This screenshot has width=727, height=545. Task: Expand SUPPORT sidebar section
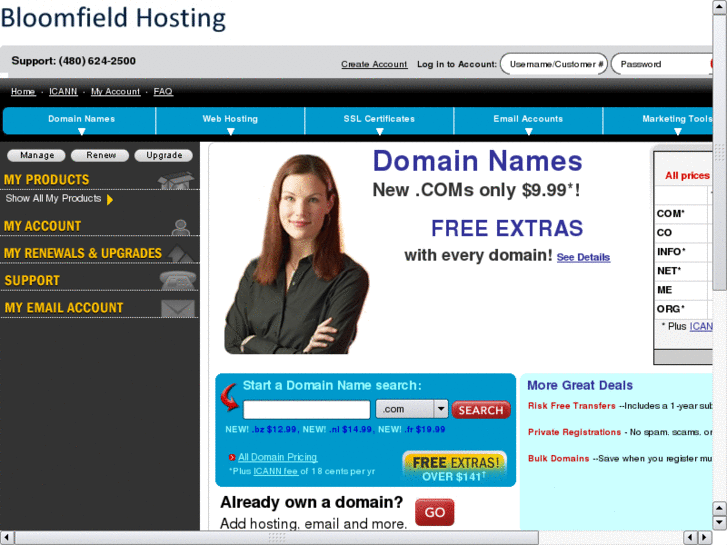tap(32, 281)
